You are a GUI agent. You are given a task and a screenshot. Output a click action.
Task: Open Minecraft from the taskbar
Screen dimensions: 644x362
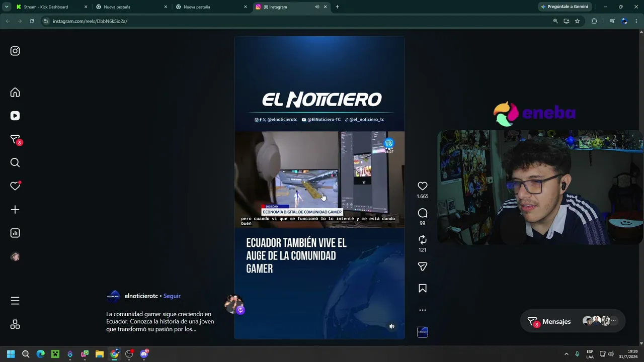click(55, 354)
